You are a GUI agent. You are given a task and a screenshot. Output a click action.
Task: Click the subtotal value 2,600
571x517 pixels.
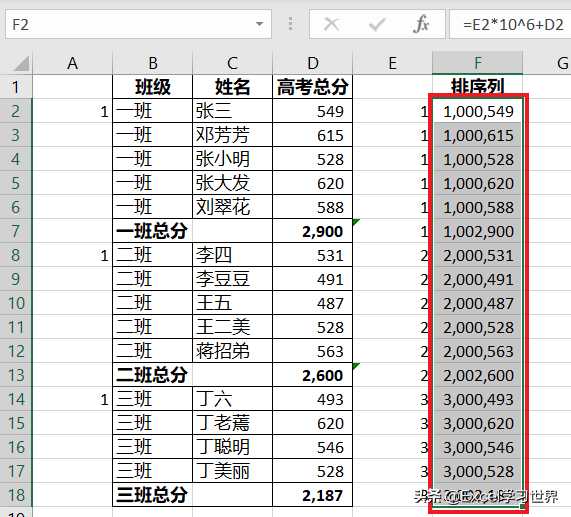[x=312, y=375]
